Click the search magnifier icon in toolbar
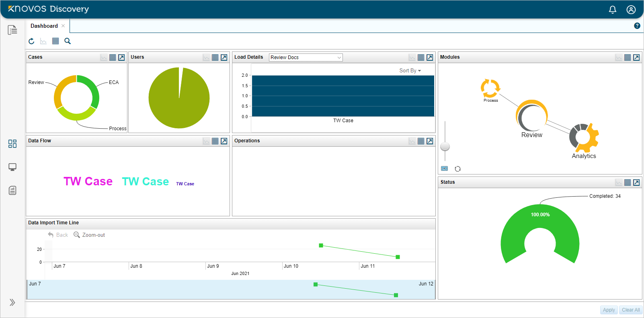 coord(68,41)
